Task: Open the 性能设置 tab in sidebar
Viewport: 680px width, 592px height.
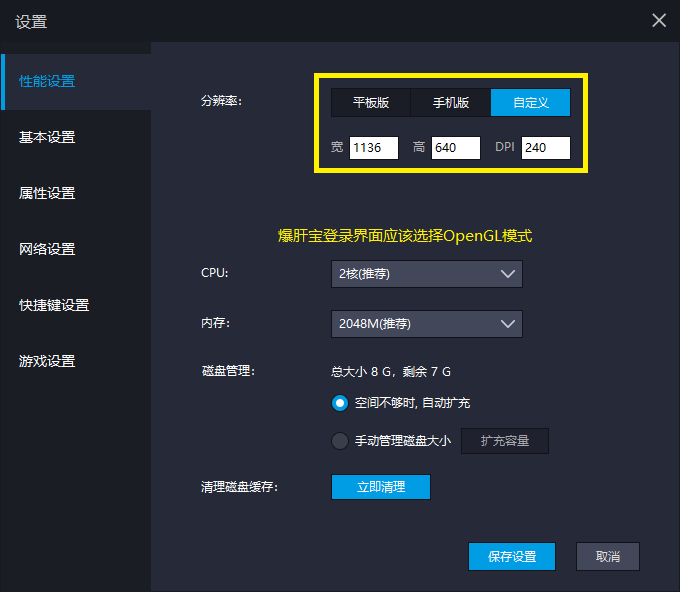Action: [47, 81]
